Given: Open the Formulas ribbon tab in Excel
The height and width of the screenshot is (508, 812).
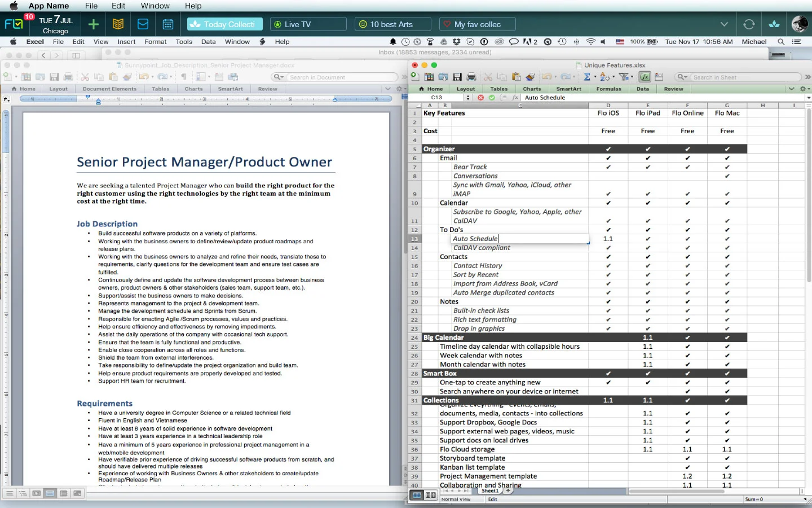Looking at the screenshot, I should coord(608,89).
